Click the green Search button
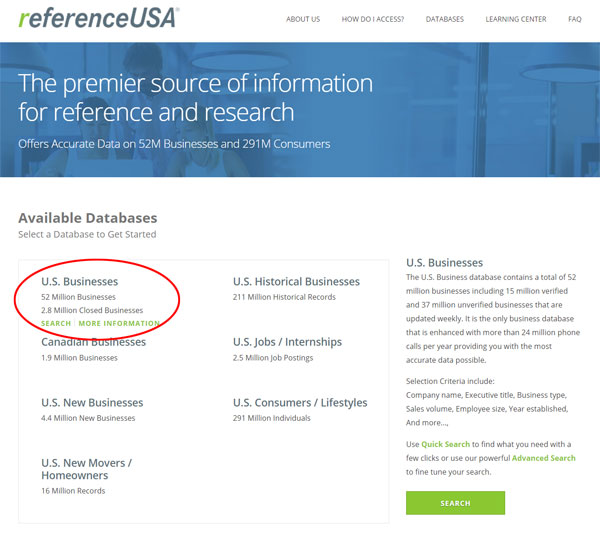The width and height of the screenshot is (600, 534). (x=455, y=503)
